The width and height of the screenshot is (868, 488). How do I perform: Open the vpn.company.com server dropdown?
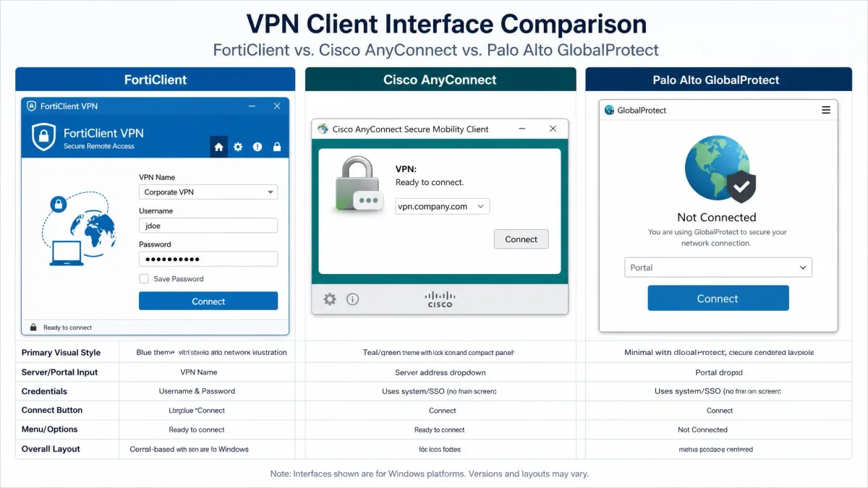[443, 207]
